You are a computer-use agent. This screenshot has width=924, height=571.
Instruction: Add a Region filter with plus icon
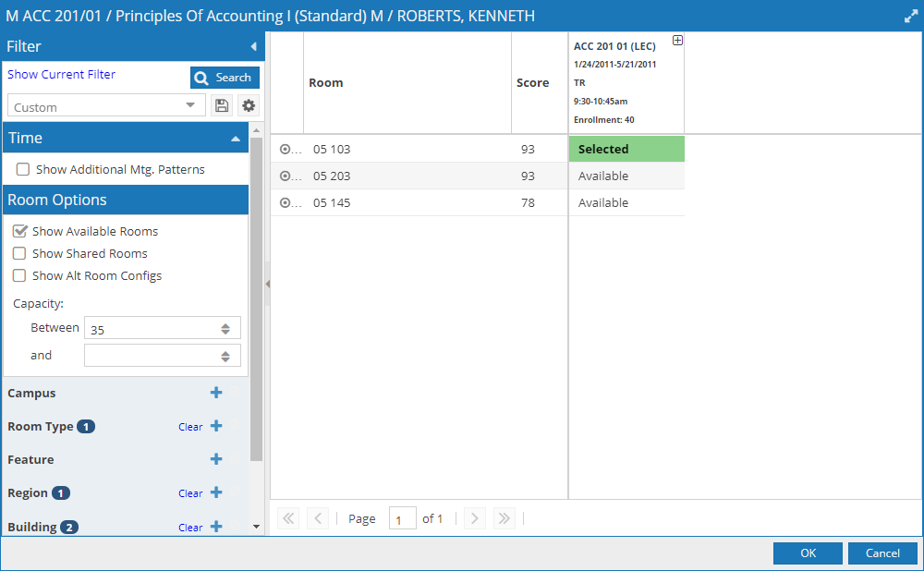pos(216,492)
